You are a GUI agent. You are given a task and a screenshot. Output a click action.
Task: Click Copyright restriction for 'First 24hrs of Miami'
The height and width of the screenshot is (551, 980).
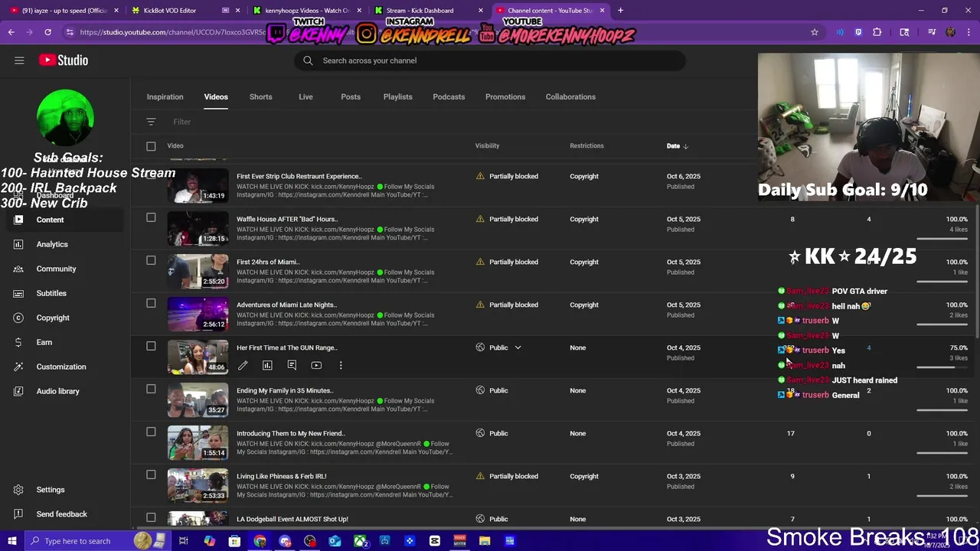click(584, 262)
